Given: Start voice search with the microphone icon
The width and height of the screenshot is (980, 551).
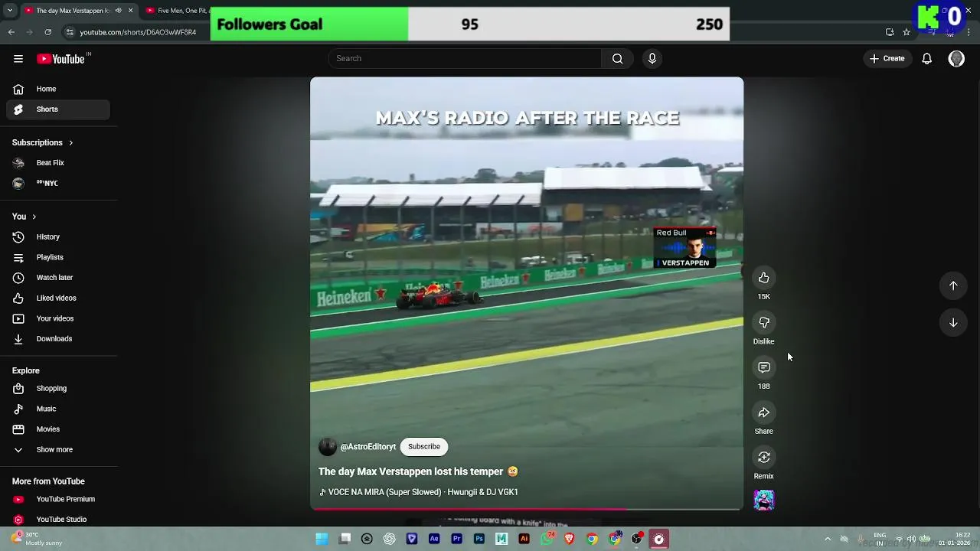Looking at the screenshot, I should (x=652, y=59).
